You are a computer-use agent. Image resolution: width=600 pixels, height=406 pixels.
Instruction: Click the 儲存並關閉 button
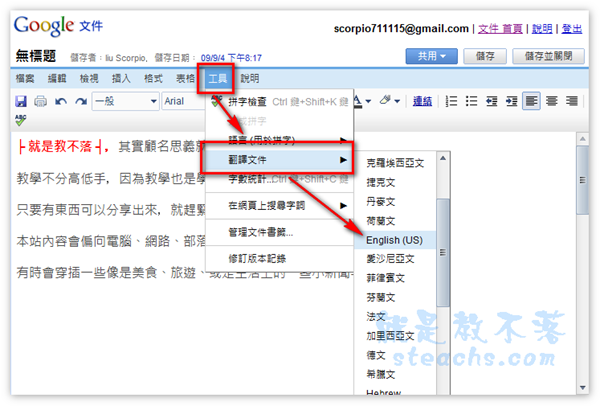(x=548, y=56)
